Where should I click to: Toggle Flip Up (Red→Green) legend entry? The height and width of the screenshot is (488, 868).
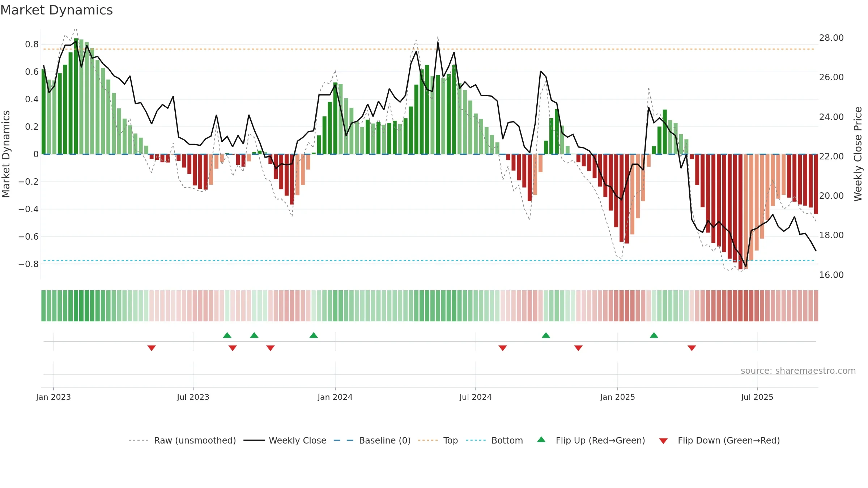(x=591, y=440)
